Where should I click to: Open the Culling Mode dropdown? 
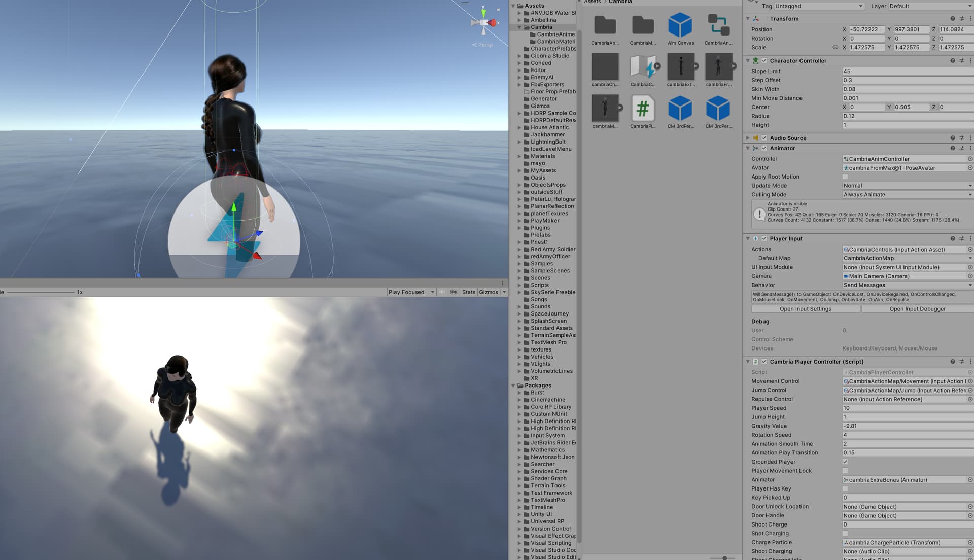tap(908, 195)
